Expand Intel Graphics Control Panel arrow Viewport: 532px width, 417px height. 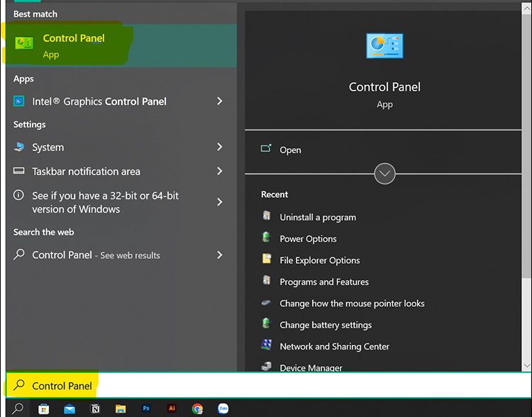tap(220, 101)
